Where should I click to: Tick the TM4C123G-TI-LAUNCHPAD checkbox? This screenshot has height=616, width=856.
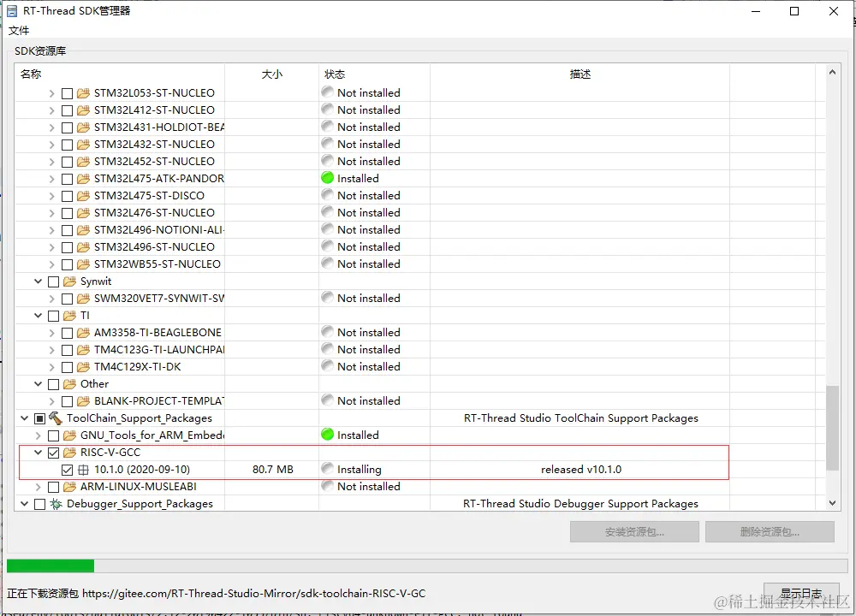click(x=67, y=350)
